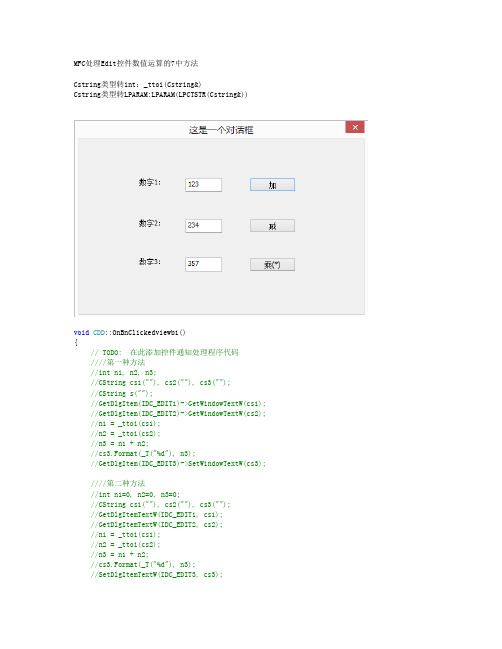This screenshot has width=502, height=649.
Task: Click the 减 (subtract) button
Action: point(272,226)
